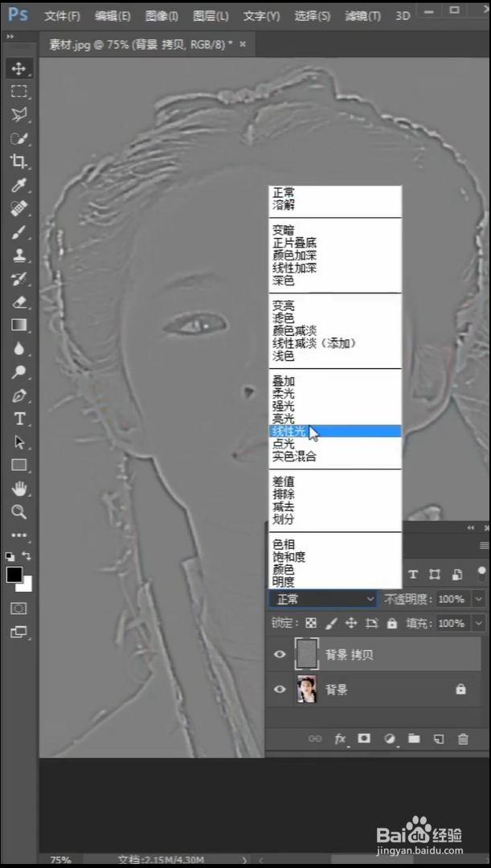Image resolution: width=491 pixels, height=868 pixels.
Task: Select the Hand tool
Action: tap(18, 489)
